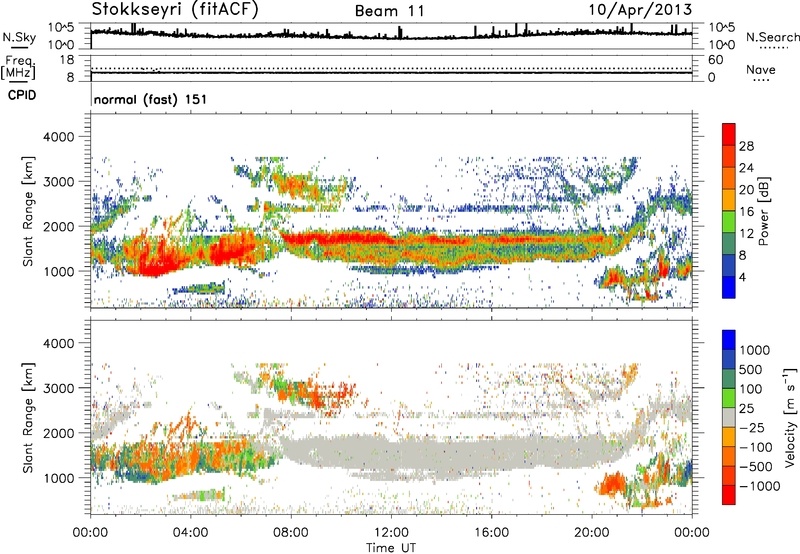Click the '2000' tick of the velocity panel
The width and height of the screenshot is (800, 554).
59,433
